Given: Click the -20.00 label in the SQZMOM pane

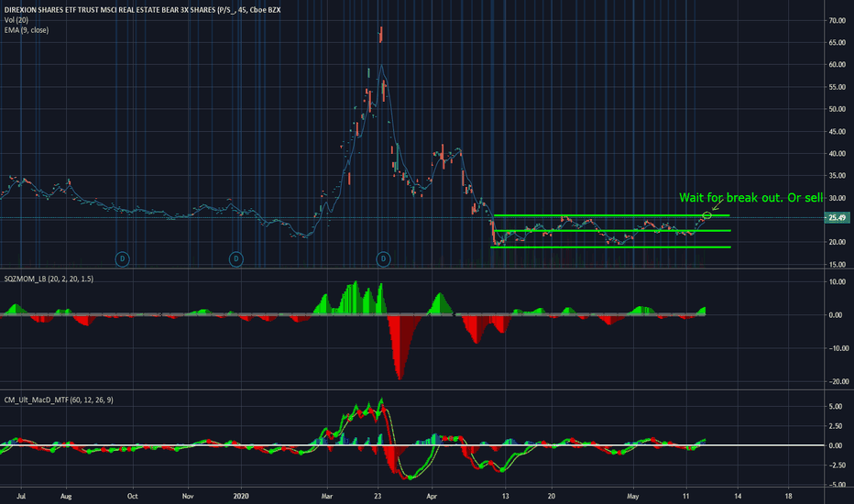Looking at the screenshot, I should 838,381.
